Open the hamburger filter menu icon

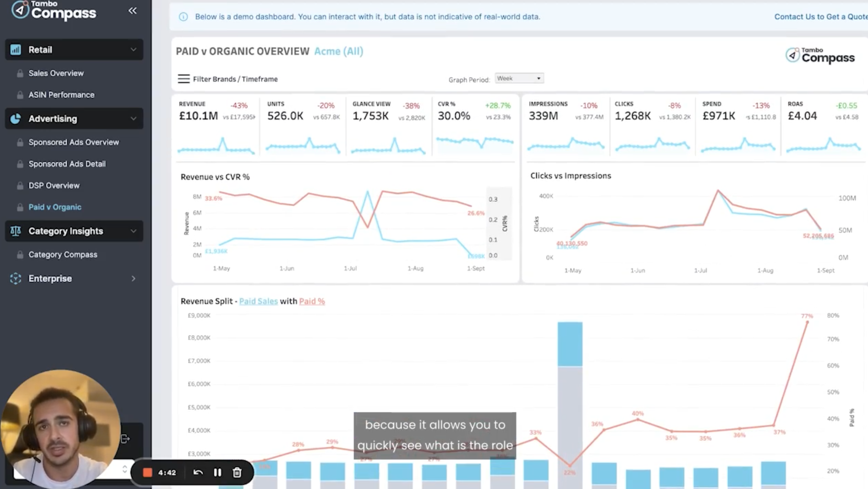(183, 79)
